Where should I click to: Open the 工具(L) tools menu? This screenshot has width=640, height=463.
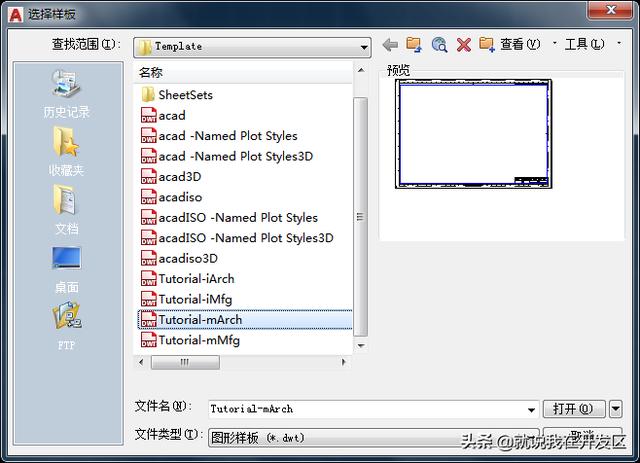point(584,44)
